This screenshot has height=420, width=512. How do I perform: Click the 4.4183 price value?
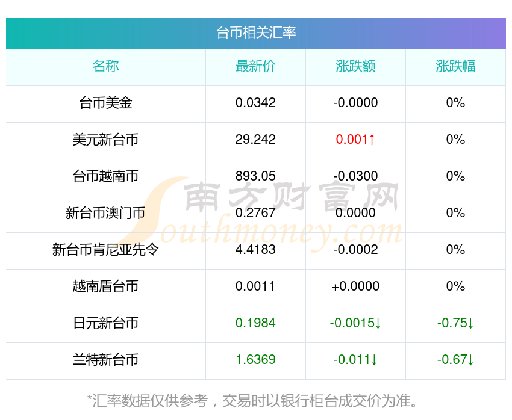pyautogui.click(x=255, y=250)
